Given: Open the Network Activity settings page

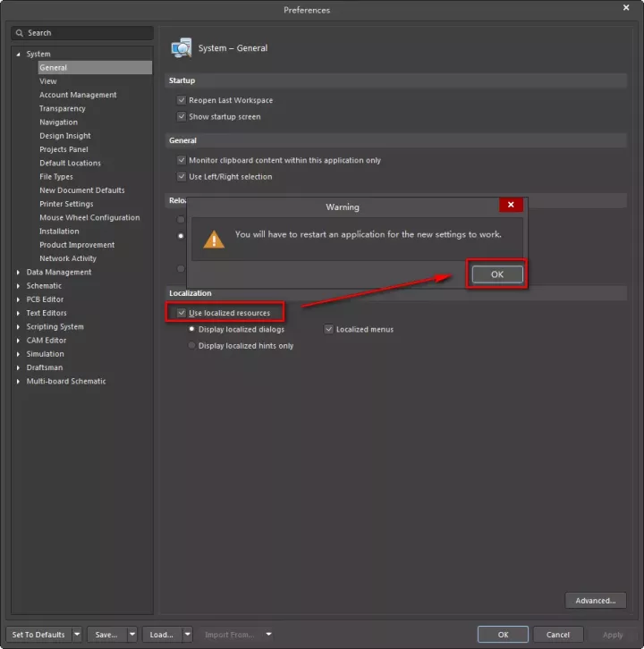Looking at the screenshot, I should click(x=68, y=258).
